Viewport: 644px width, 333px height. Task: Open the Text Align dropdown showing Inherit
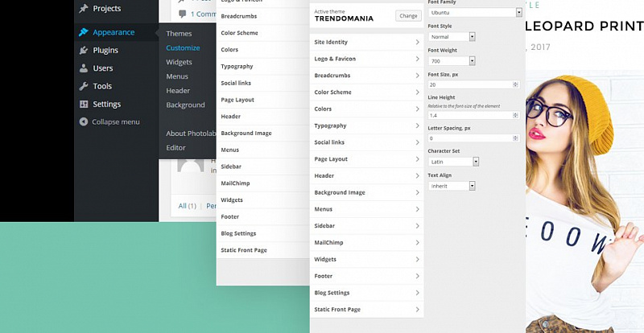[452, 186]
